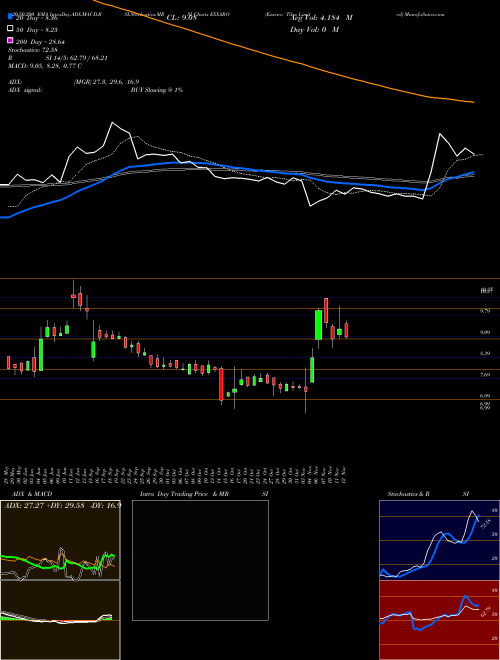Click the 'CL: 9.08' closing price text
This screenshot has width=500, height=660.
pos(182,18)
